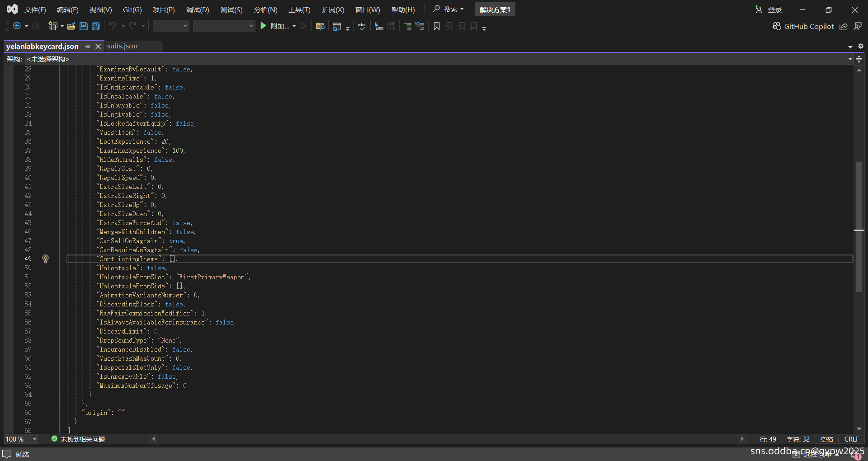Switch to the suits.json tab
This screenshot has width=868, height=461.
(x=122, y=46)
